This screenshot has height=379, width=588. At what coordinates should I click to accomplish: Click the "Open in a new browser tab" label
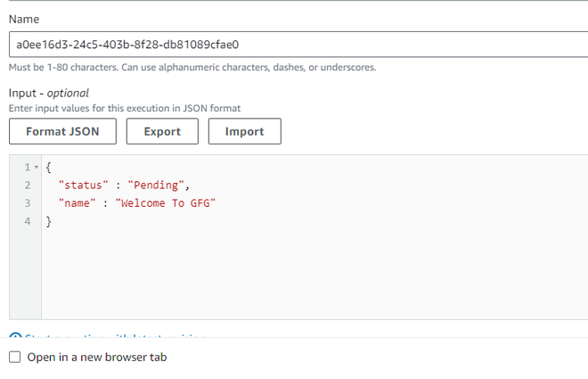96,357
